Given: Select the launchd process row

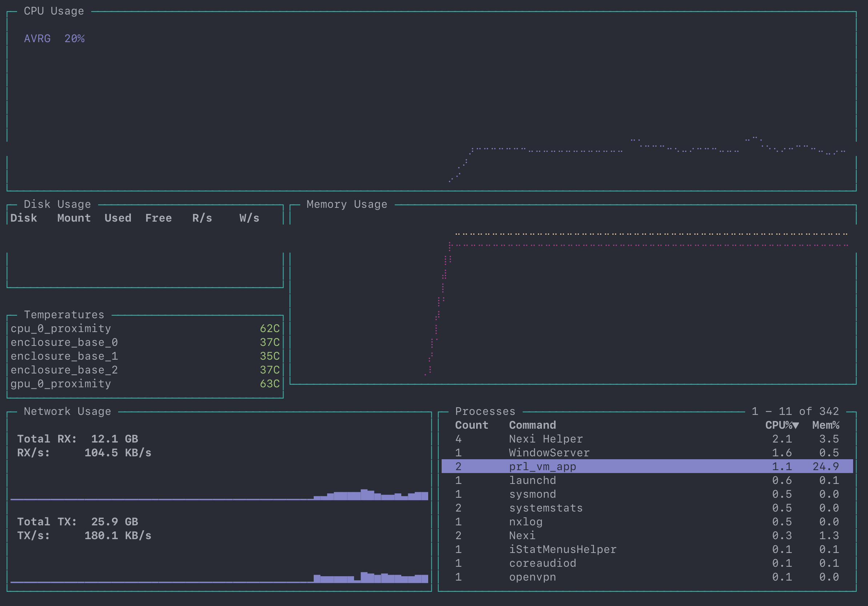Looking at the screenshot, I should (x=647, y=480).
